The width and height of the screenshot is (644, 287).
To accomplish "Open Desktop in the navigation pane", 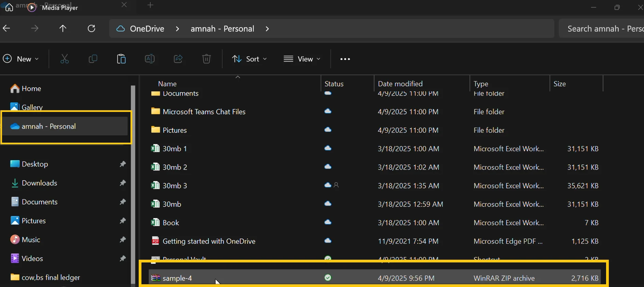I will [x=29, y=164].
